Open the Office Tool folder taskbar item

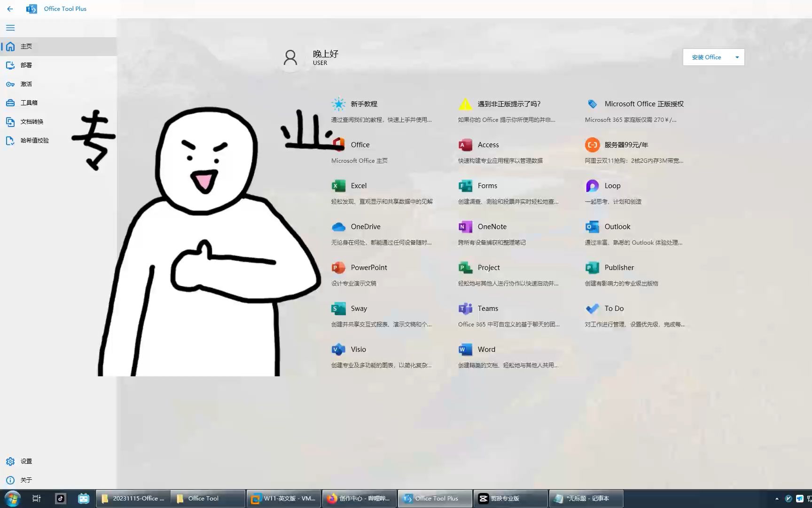[208, 499]
